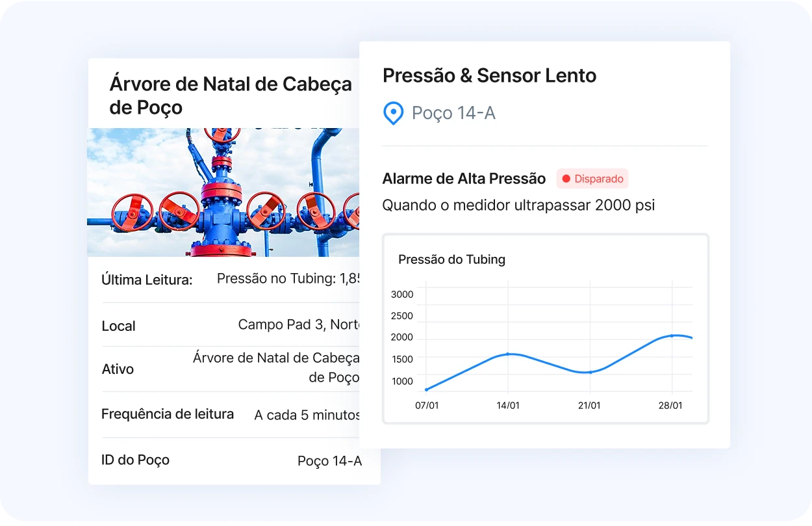Click the 2500 y-axis label
Screen dimensions: 812x526
point(402,316)
